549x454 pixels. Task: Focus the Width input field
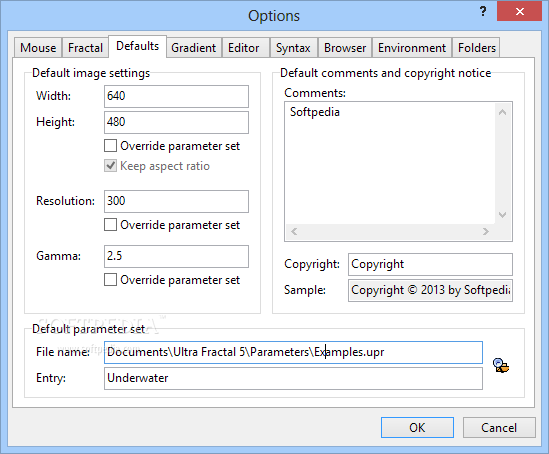coord(176,96)
